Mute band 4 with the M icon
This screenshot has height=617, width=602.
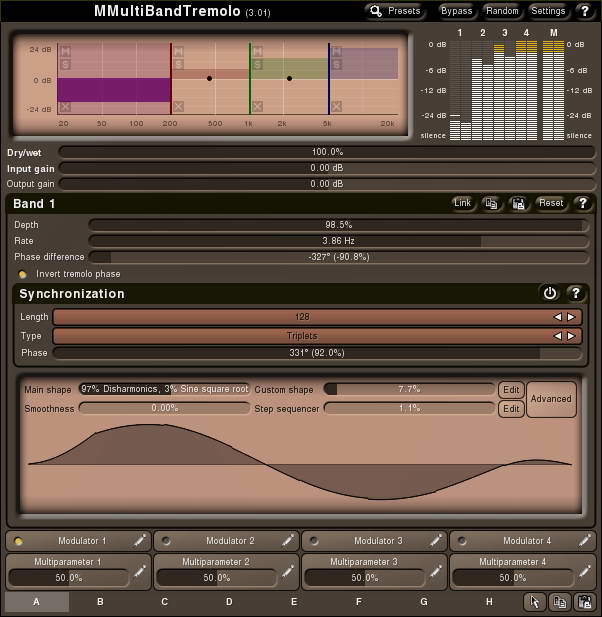coord(337,51)
